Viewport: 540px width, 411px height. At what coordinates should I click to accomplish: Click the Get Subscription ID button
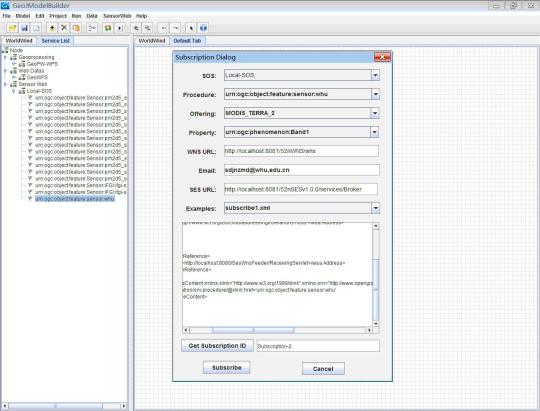217,346
